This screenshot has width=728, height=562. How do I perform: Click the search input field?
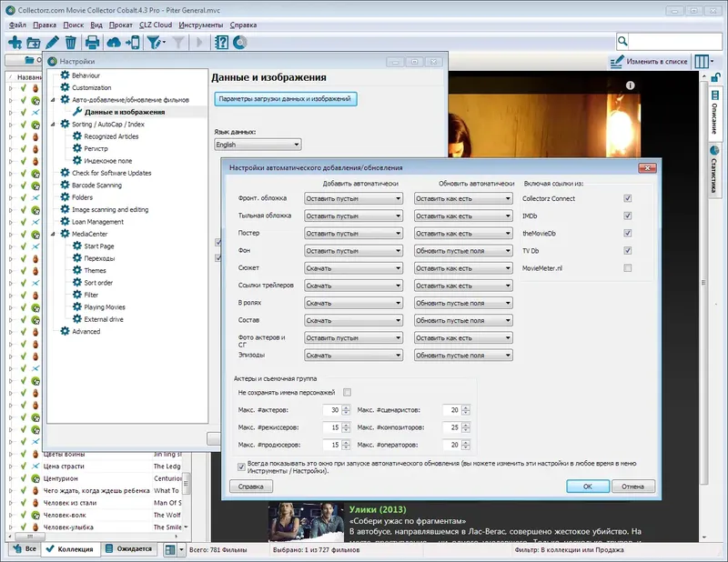click(675, 42)
